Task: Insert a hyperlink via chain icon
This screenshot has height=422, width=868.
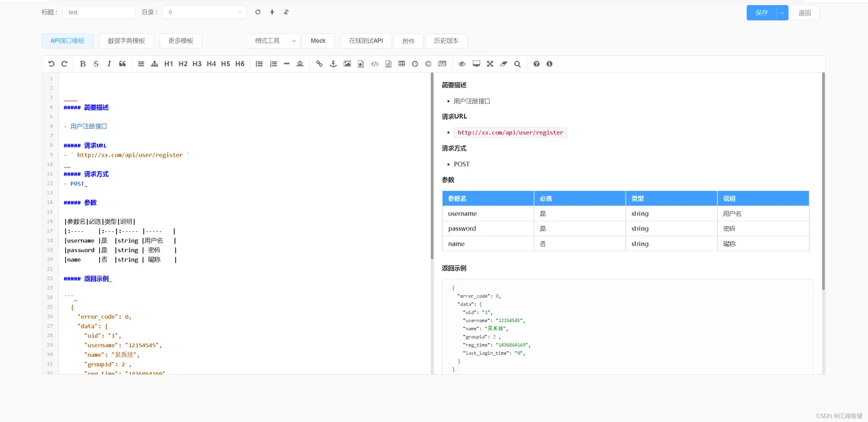Action: click(x=319, y=64)
